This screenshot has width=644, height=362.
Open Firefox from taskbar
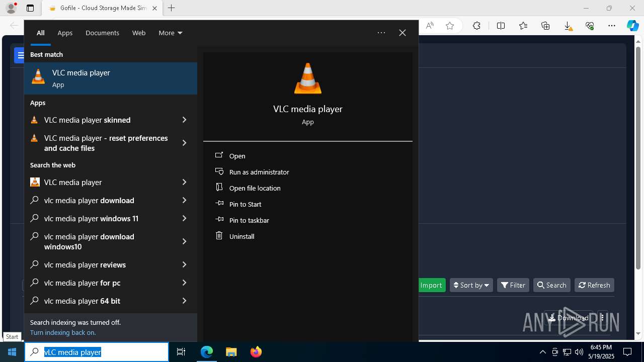point(256,352)
